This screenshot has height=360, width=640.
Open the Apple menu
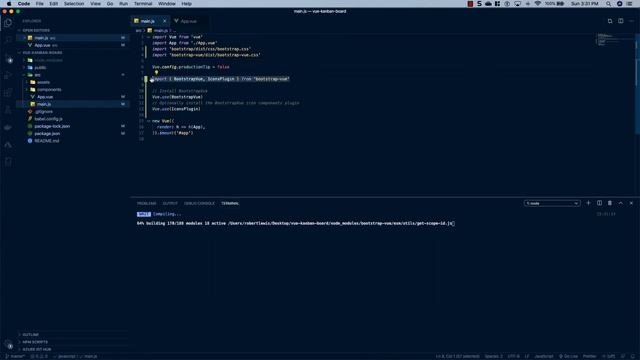tap(9, 4)
